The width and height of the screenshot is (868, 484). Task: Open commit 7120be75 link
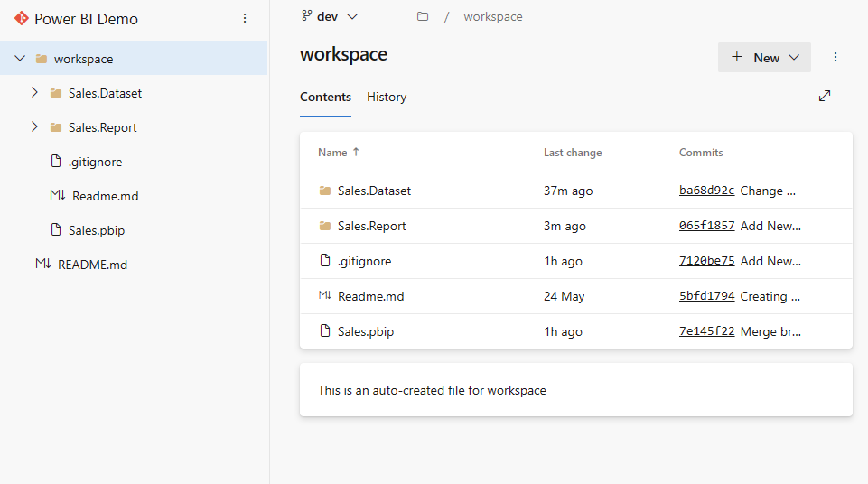pos(707,261)
